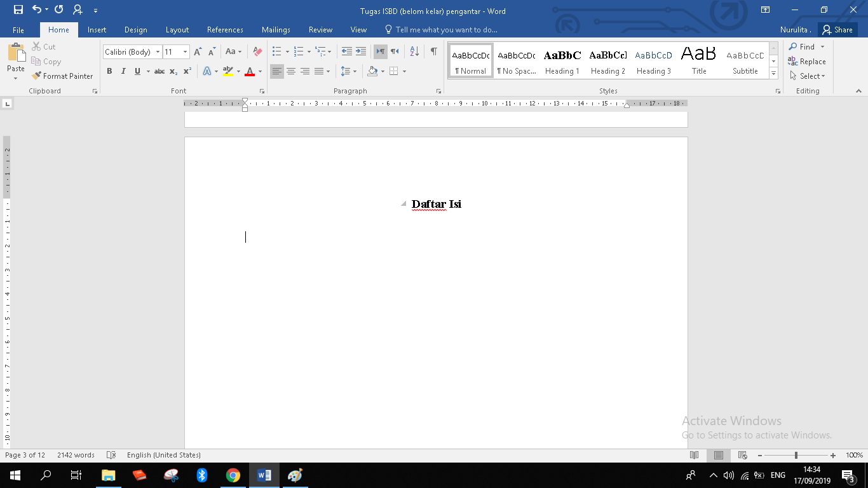This screenshot has width=868, height=488.
Task: Switch to the References tab
Action: [x=225, y=30]
